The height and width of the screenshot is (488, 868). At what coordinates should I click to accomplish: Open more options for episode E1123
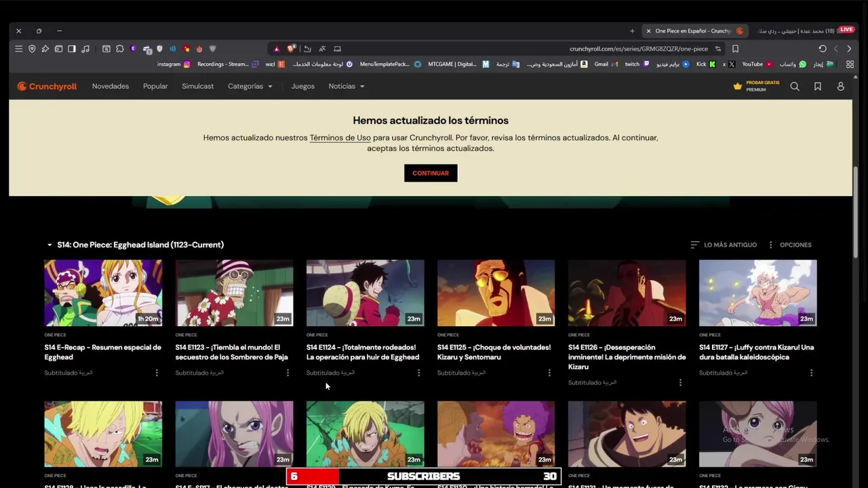coord(288,373)
